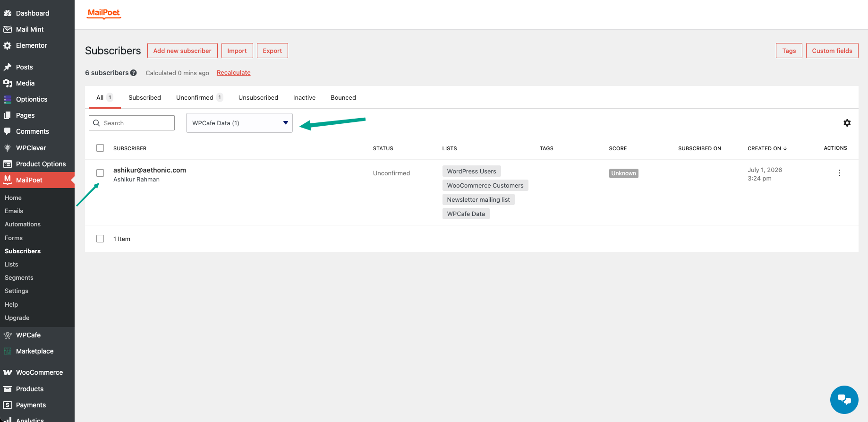This screenshot has height=422, width=868.
Task: Tick the select-all checkbox in table header
Action: pos(100,148)
